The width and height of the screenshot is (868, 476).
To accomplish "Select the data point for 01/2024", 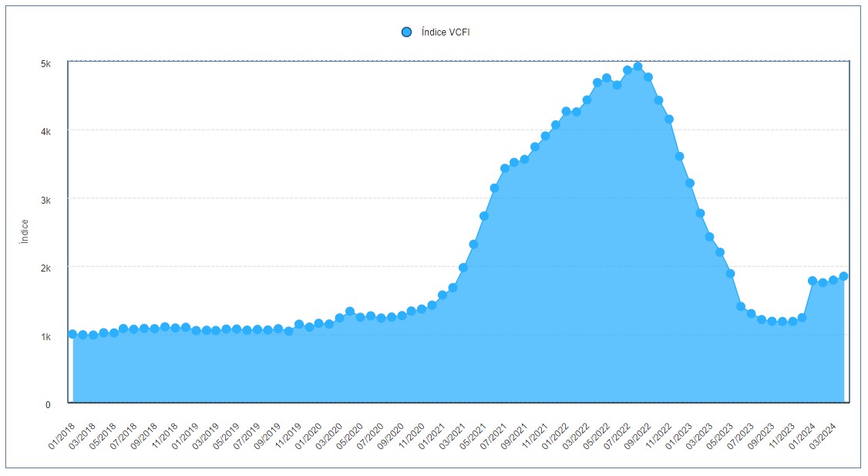I will tap(812, 281).
